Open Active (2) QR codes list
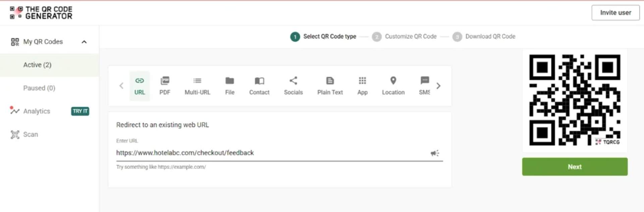Image resolution: width=644 pixels, height=212 pixels. (x=49, y=65)
